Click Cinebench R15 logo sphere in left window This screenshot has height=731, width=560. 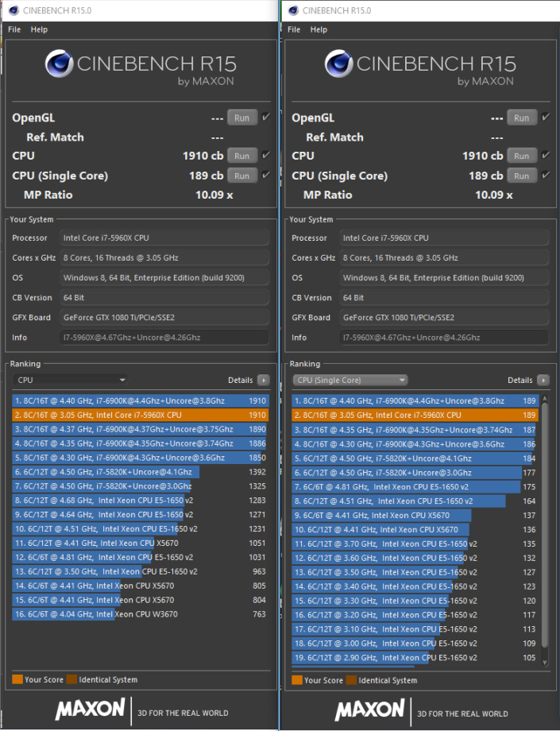pyautogui.click(x=59, y=64)
